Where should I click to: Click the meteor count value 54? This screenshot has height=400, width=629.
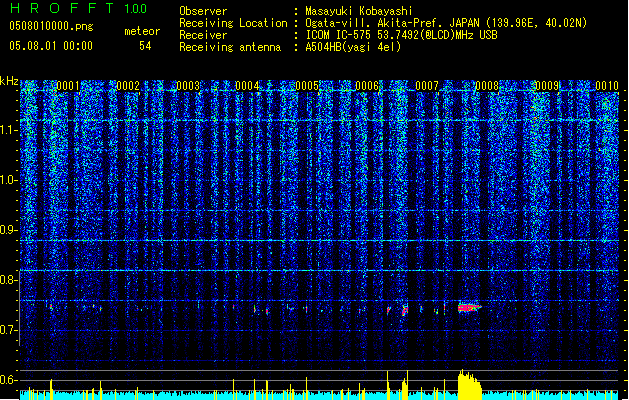(x=145, y=46)
